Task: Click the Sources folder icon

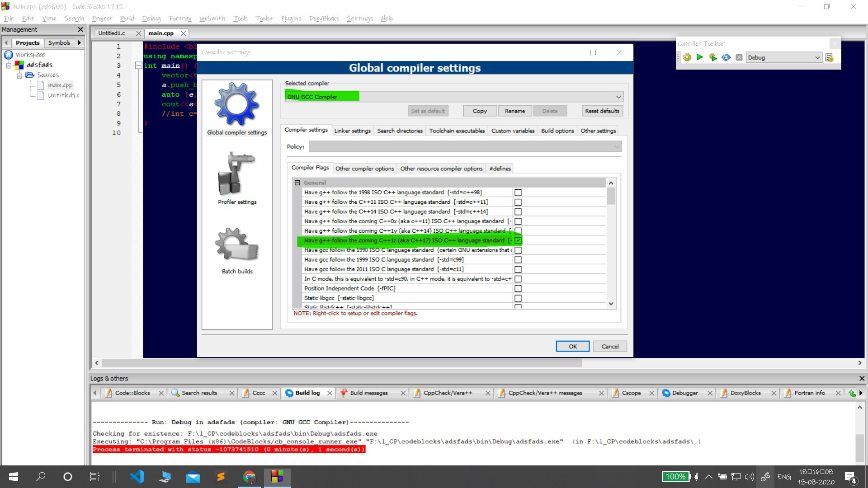Action: (x=30, y=75)
